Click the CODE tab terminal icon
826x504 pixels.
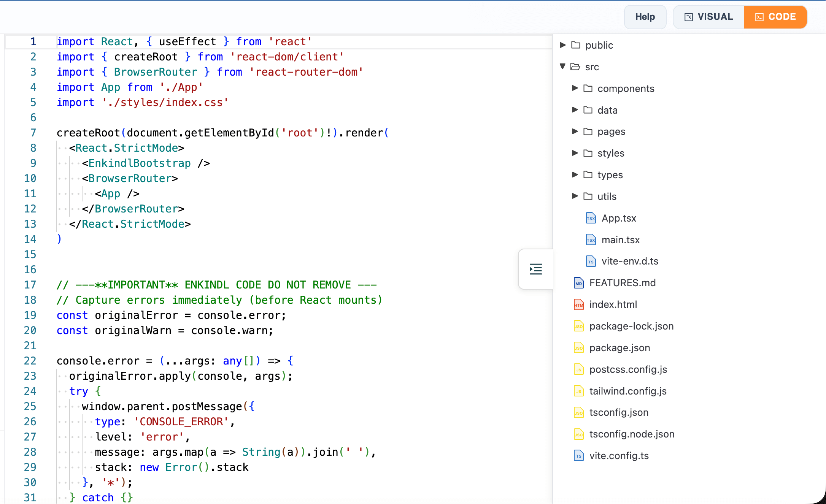(x=759, y=17)
